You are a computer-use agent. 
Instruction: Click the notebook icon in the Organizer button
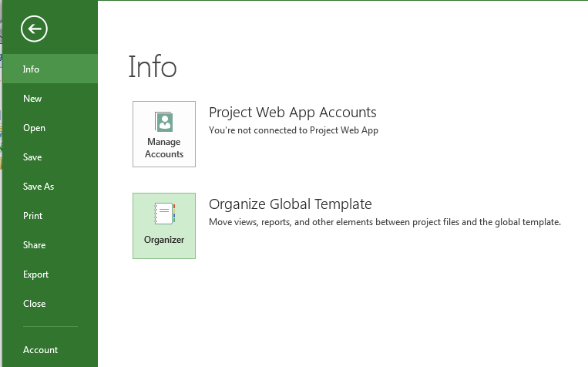coord(164,214)
